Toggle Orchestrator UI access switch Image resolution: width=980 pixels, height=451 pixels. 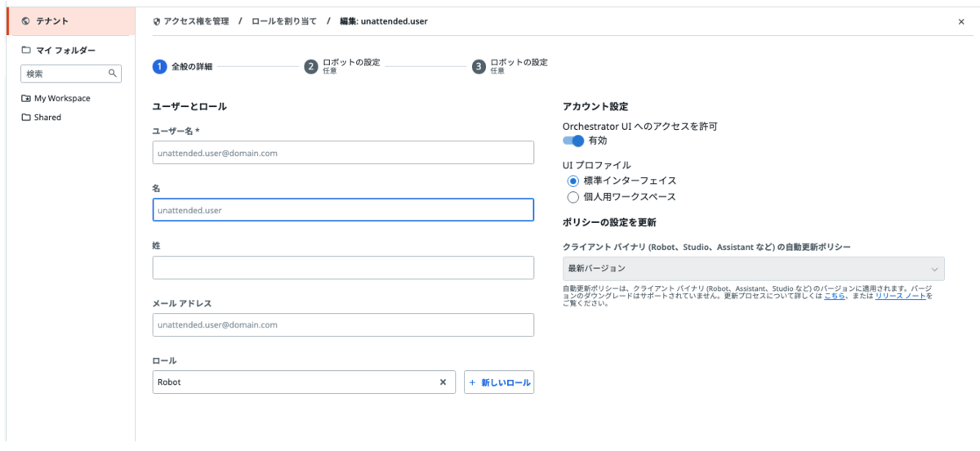tap(573, 141)
